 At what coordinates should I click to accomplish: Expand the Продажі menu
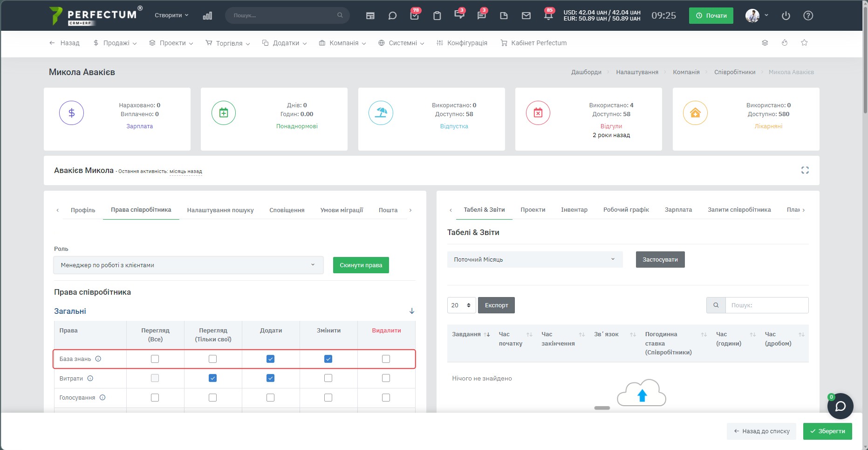click(x=115, y=43)
